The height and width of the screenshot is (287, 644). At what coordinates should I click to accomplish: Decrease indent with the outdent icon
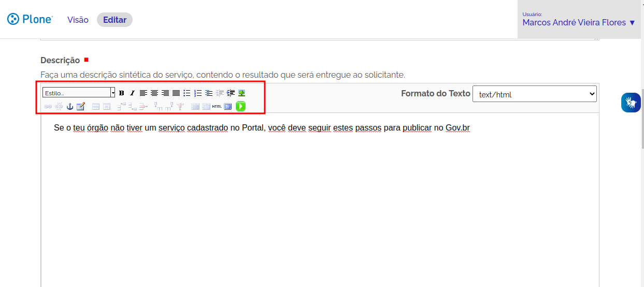[220, 93]
